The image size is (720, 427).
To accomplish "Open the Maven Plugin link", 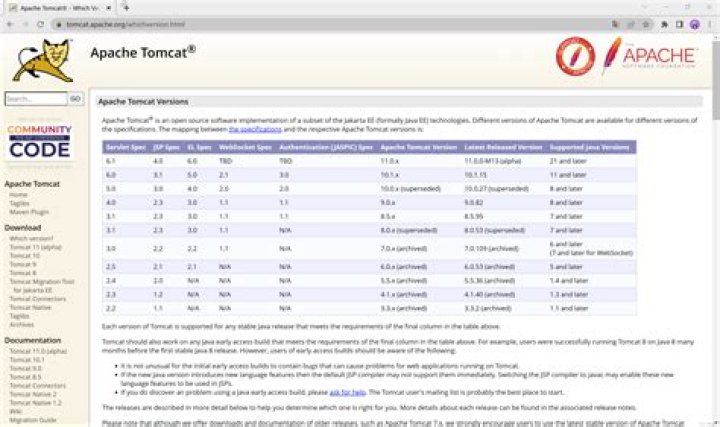I will pyautogui.click(x=29, y=212).
